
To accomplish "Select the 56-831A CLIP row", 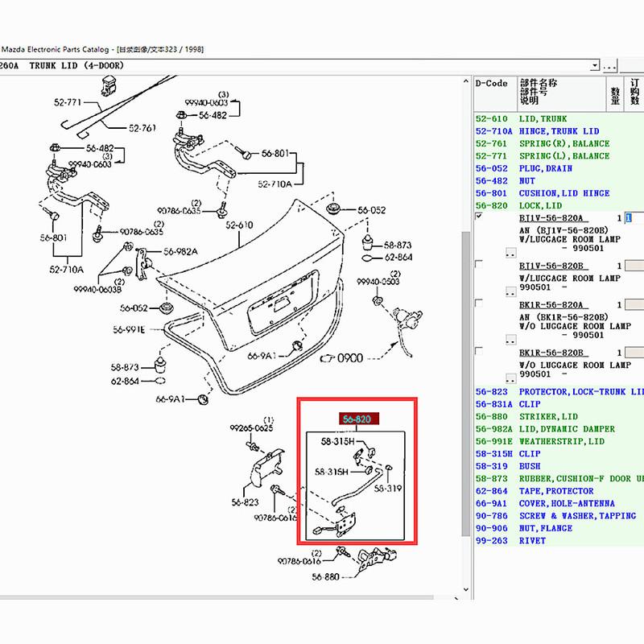I will [x=559, y=404].
